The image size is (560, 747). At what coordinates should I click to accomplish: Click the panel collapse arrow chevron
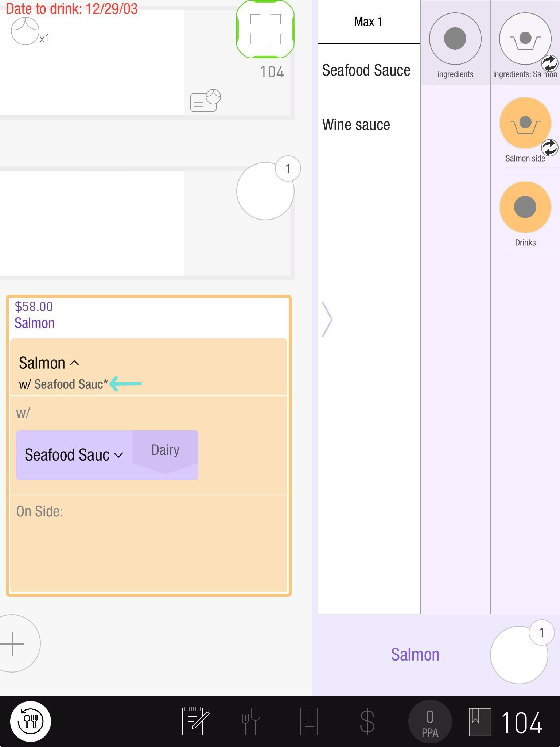point(327,319)
